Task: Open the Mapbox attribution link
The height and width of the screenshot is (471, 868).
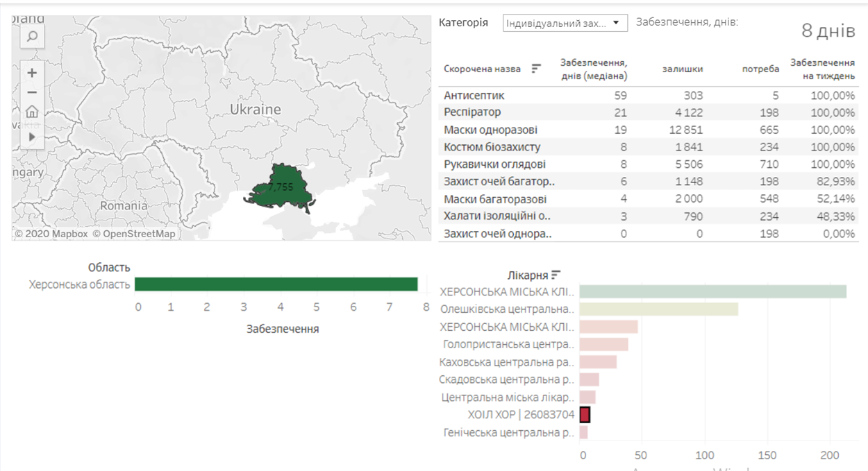Action: tap(51, 234)
